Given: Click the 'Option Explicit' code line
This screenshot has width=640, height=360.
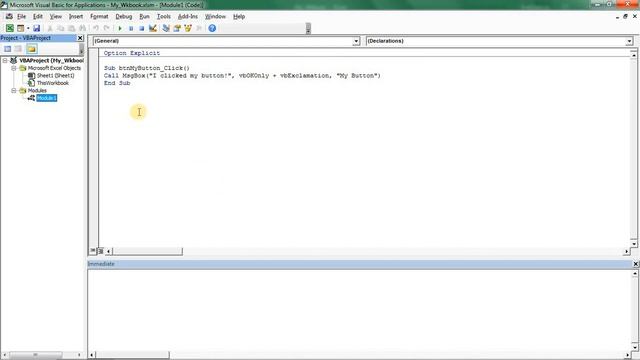Looking at the screenshot, I should pos(132,53).
